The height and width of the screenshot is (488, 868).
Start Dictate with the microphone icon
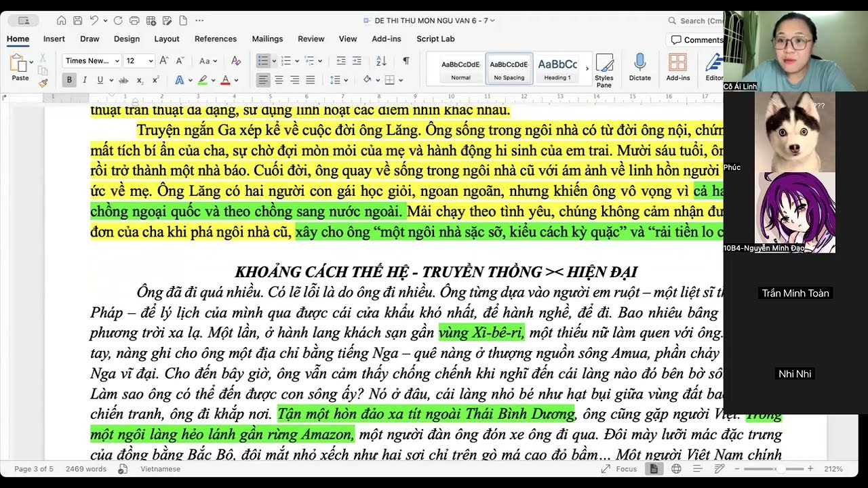(639, 68)
